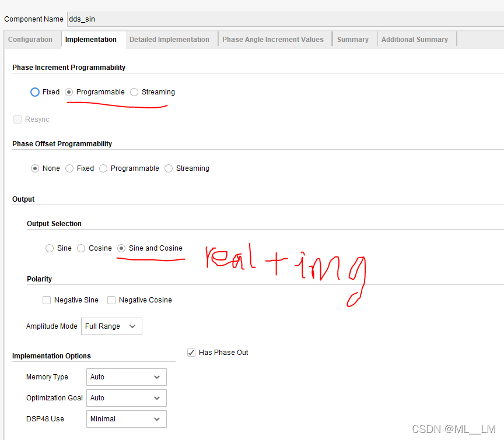Choose Cosine output selection
Image resolution: width=504 pixels, height=440 pixels.
tap(81, 248)
